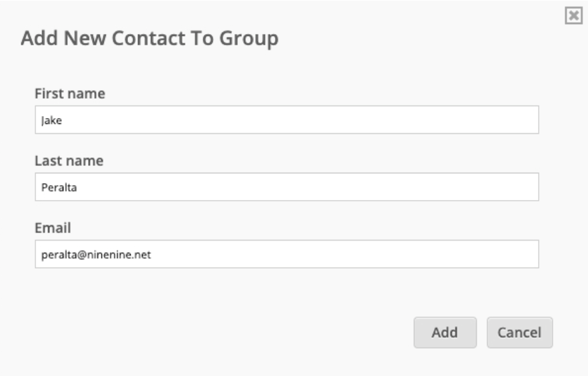Focus the Last name input field
Screen dimensions: 588x376
pos(287,187)
